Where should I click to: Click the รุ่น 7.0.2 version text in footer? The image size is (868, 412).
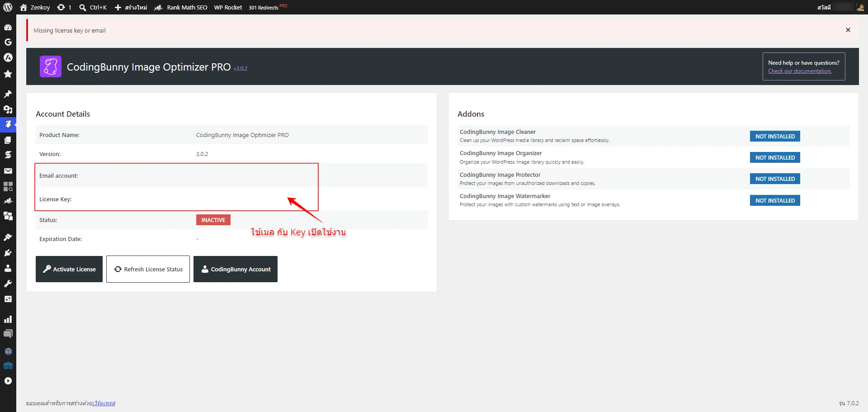click(849, 403)
